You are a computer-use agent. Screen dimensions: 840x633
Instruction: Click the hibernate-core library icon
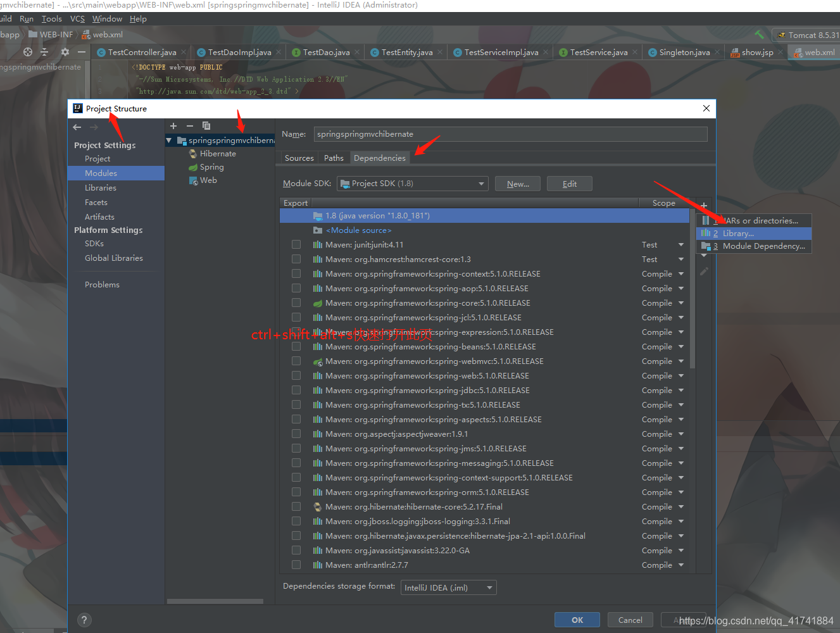point(318,507)
